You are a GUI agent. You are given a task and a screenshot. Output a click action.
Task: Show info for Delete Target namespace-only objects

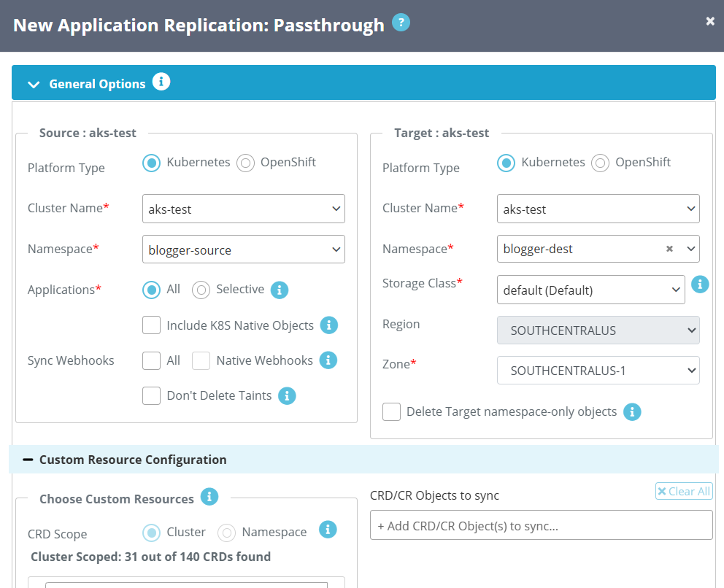tap(632, 411)
